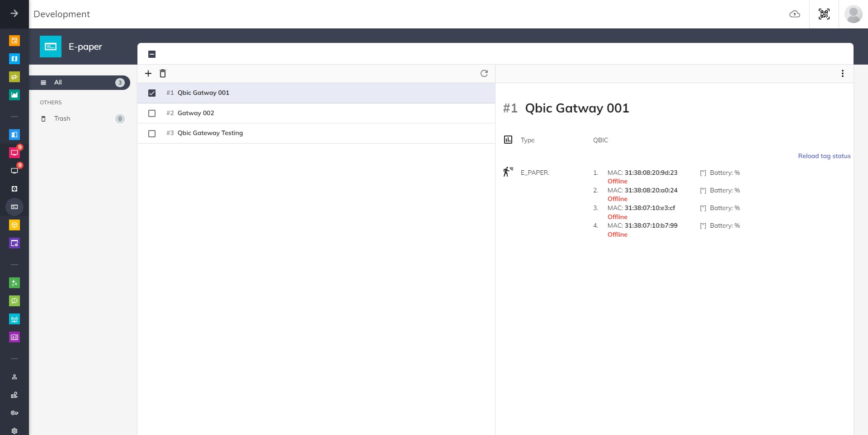The height and width of the screenshot is (435, 868).
Task: Refresh the gateway list
Action: click(x=484, y=74)
